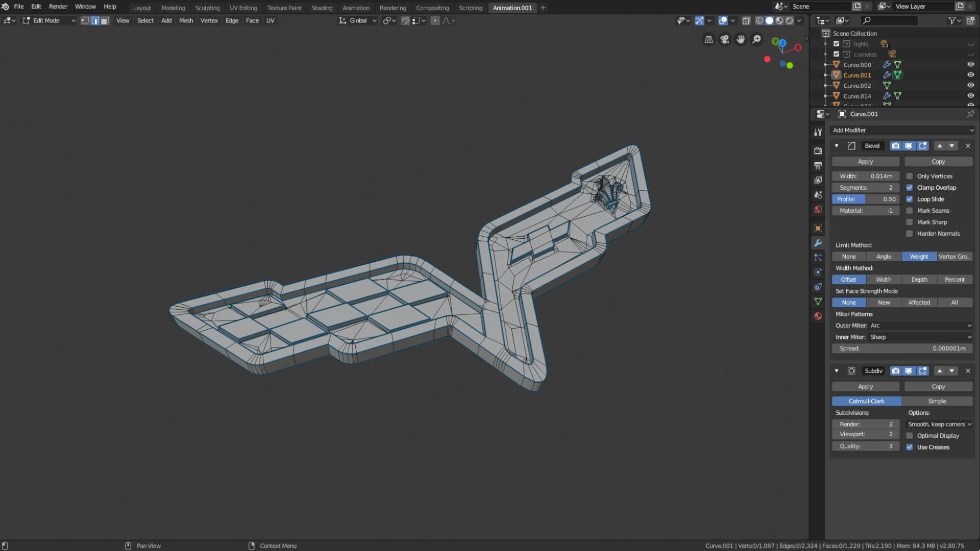
Task: Open the Edit Mode selector dropdown
Action: pyautogui.click(x=49, y=20)
